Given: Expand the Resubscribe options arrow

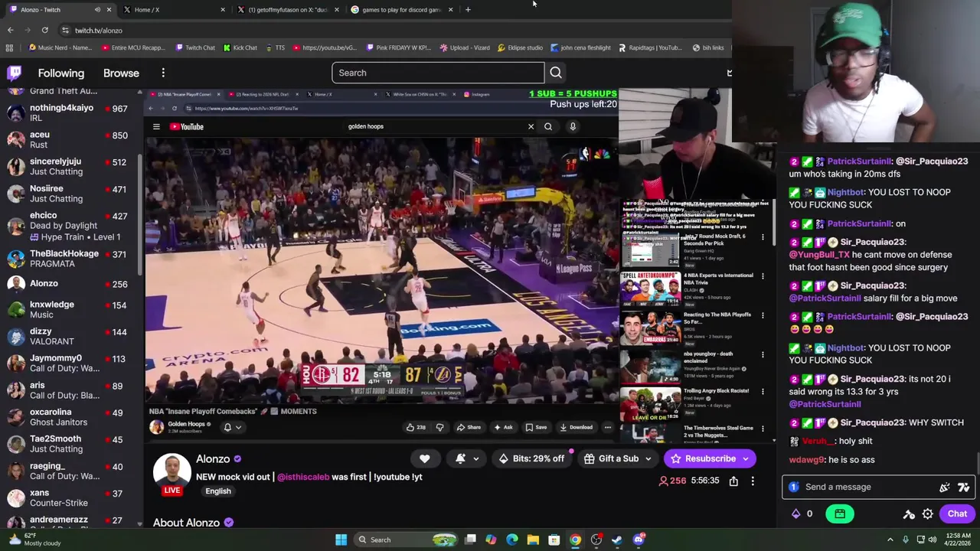Looking at the screenshot, I should (747, 458).
